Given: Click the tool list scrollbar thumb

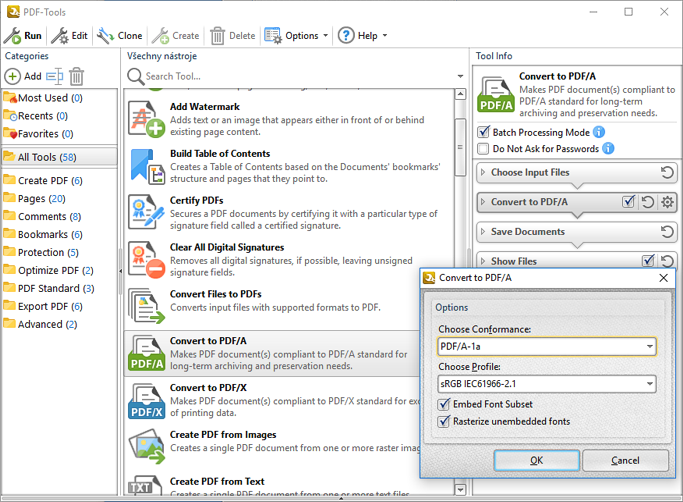Looking at the screenshot, I should pos(460,147).
